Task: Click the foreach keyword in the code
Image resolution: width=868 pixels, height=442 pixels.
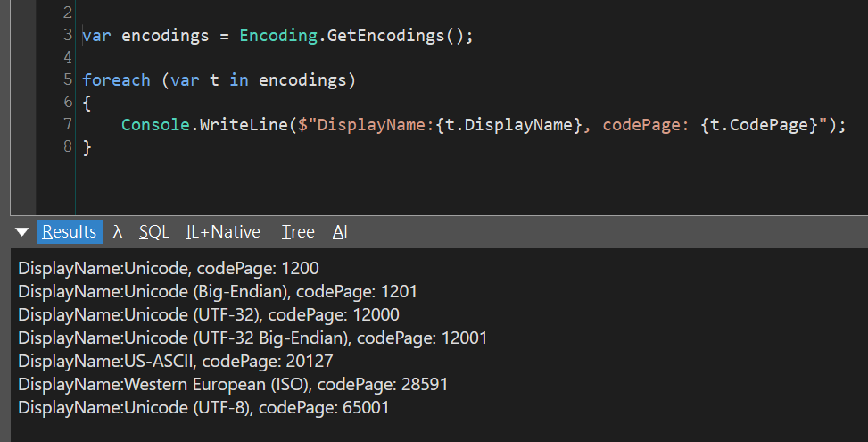Action: [116, 80]
